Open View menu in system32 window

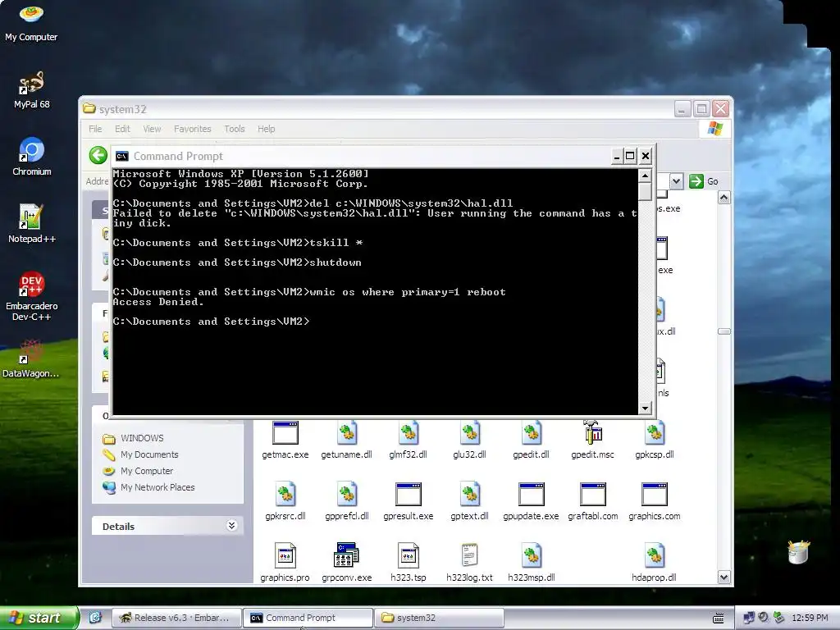click(x=152, y=129)
